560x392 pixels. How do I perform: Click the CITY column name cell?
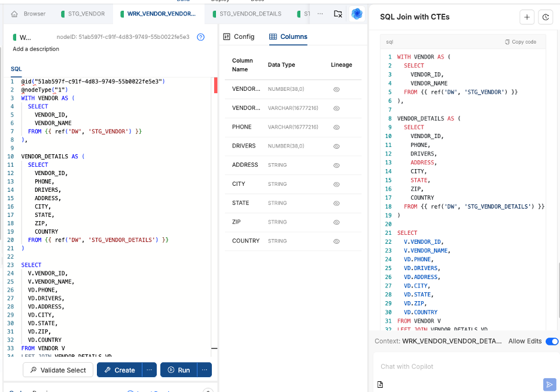point(239,183)
